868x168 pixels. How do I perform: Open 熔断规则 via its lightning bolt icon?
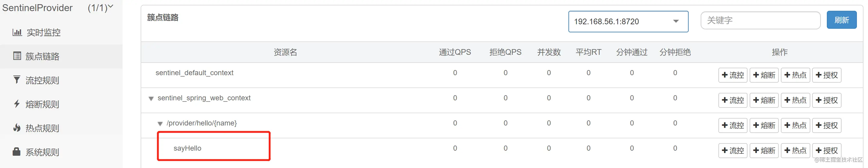click(17, 104)
